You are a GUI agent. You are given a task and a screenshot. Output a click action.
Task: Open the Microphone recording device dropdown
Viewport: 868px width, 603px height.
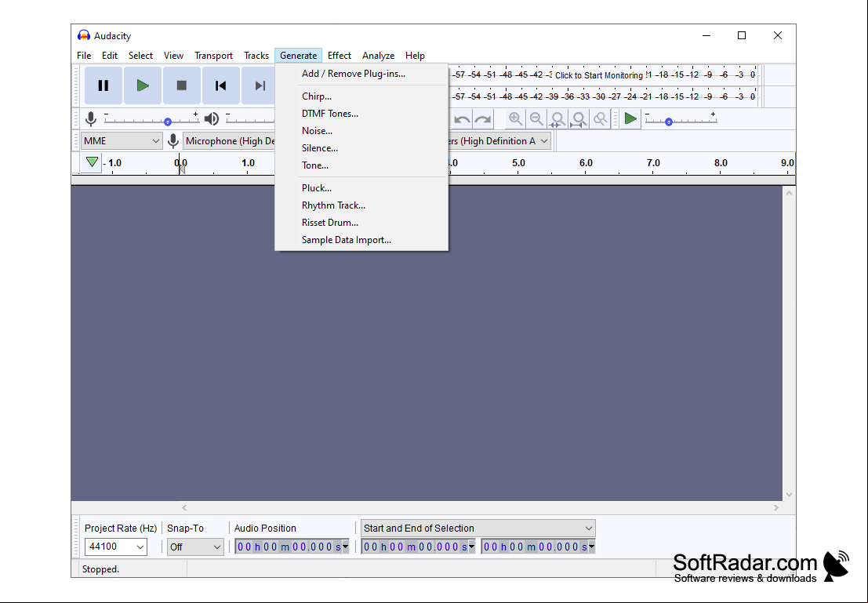(229, 141)
